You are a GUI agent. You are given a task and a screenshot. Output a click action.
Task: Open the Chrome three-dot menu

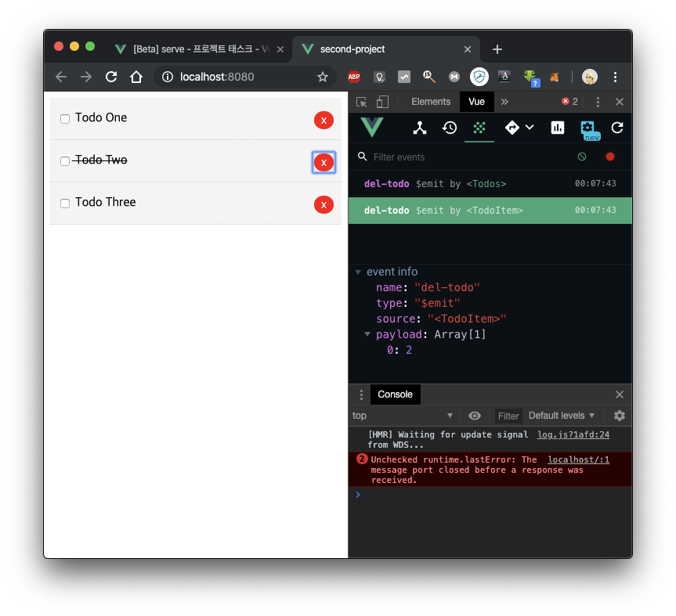[615, 77]
